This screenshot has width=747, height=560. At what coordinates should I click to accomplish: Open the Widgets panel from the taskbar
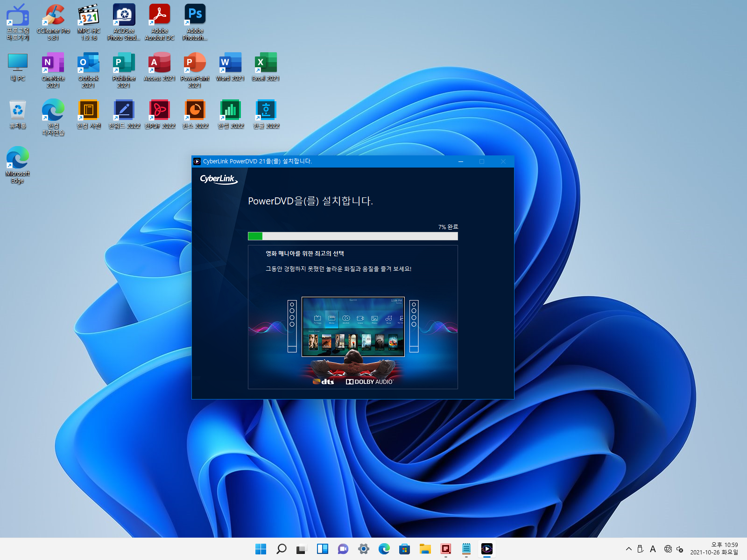(x=323, y=549)
